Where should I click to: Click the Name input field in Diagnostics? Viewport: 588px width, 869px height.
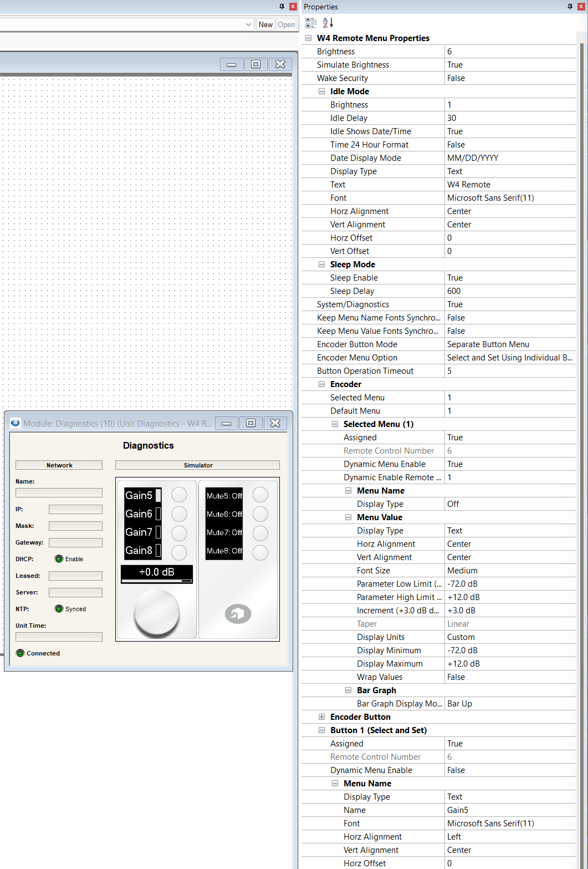tap(59, 492)
